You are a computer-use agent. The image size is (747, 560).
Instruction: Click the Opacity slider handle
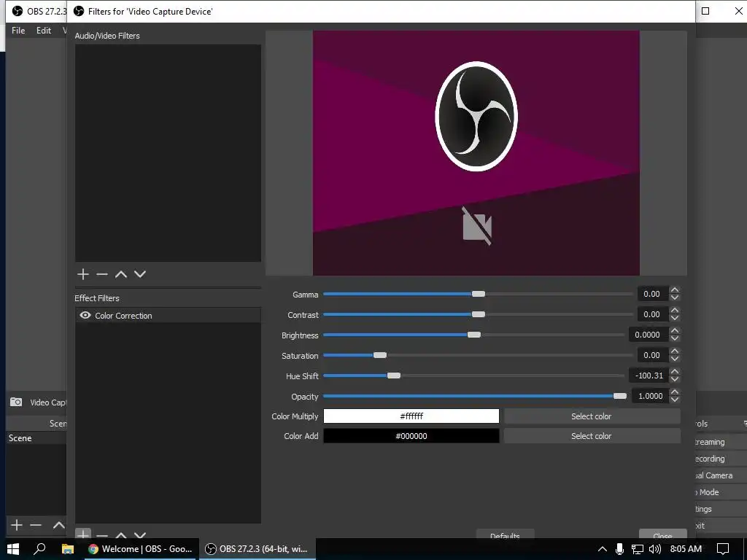pyautogui.click(x=620, y=396)
